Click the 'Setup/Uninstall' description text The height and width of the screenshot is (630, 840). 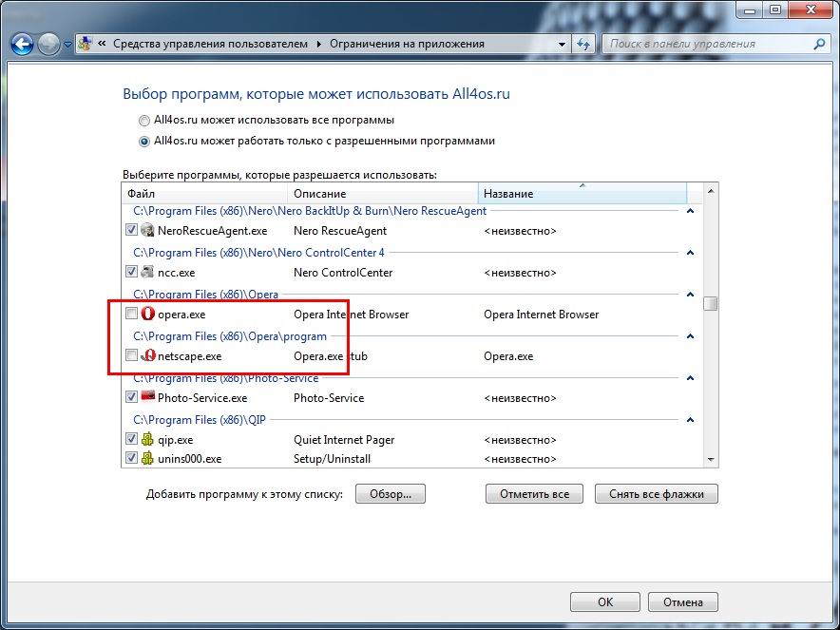(333, 459)
